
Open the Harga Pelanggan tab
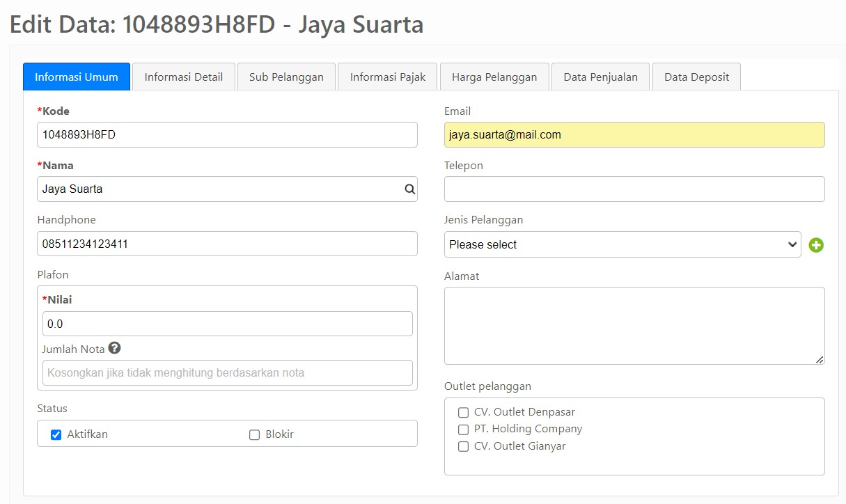click(494, 77)
